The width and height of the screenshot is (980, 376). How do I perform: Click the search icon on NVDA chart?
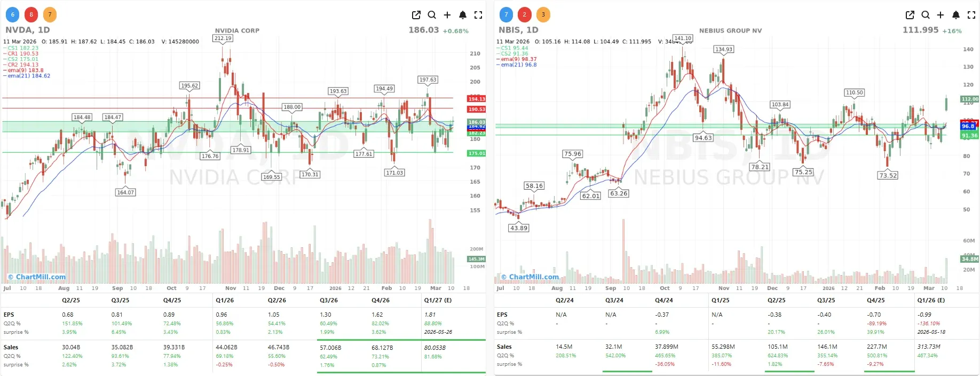432,15
